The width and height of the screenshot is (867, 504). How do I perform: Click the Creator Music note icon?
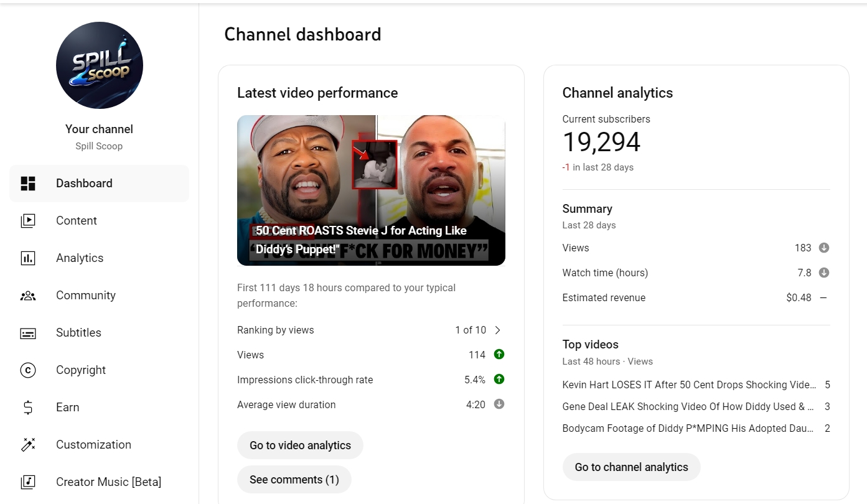click(x=28, y=482)
